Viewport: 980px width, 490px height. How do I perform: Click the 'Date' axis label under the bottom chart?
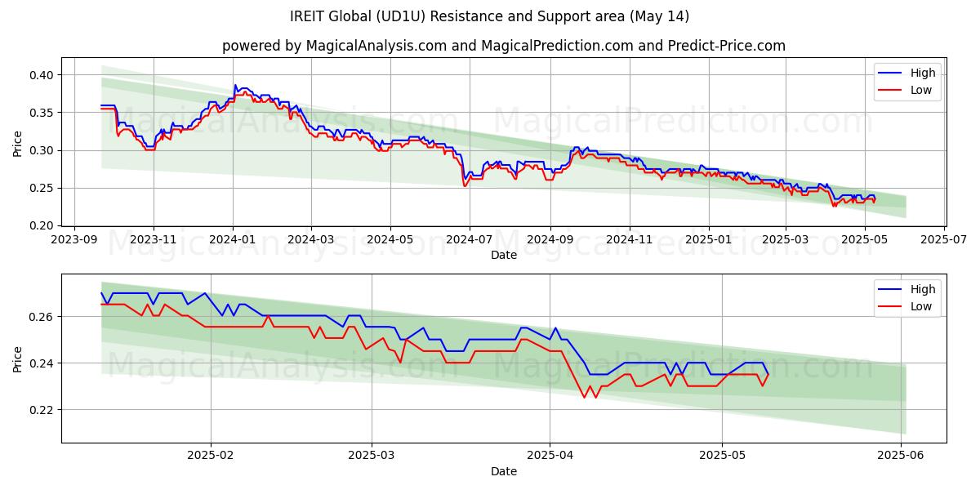[x=504, y=471]
